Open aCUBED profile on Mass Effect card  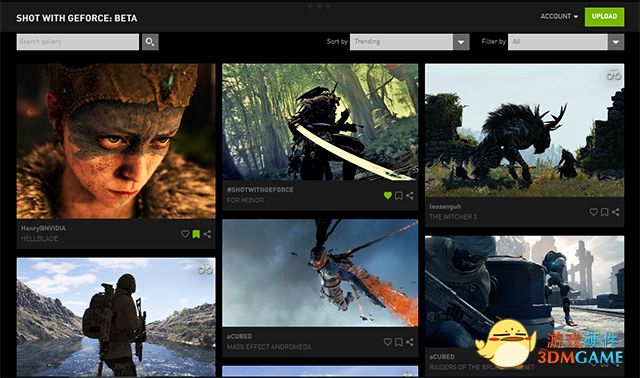239,336
